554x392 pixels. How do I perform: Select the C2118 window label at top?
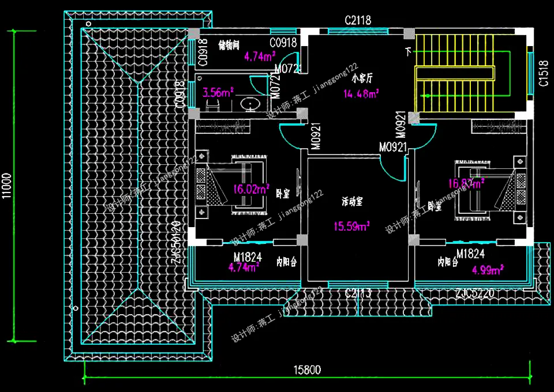pyautogui.click(x=358, y=20)
